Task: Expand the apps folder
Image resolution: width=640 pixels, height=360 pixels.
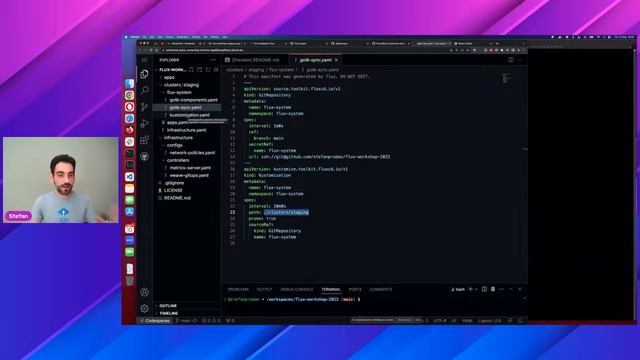Action: tap(169, 77)
